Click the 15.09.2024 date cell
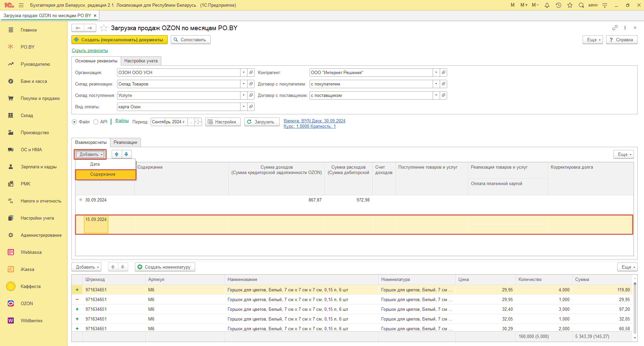The image size is (644, 346). coord(96,224)
